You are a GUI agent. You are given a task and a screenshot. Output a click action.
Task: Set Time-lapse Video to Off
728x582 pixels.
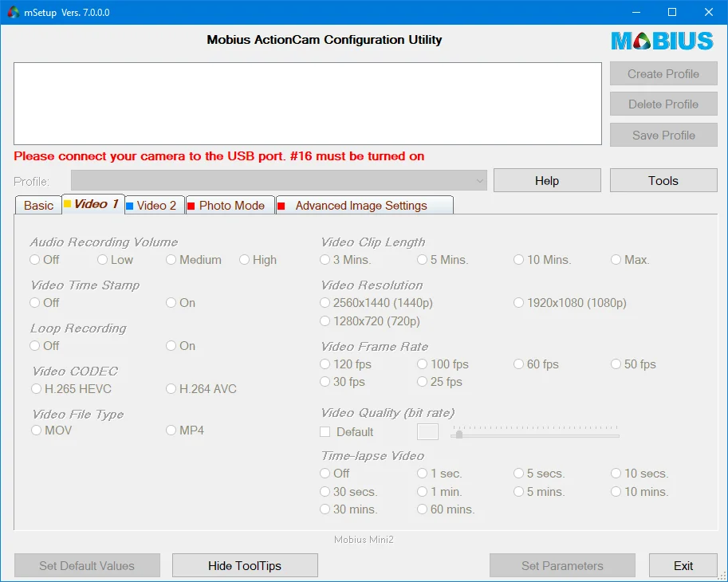pyautogui.click(x=334, y=474)
